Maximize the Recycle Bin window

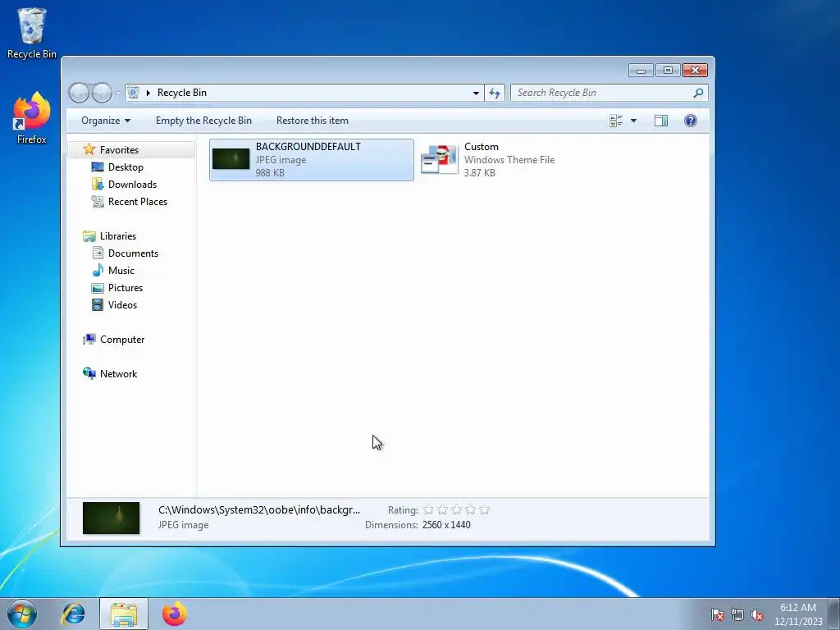pos(668,71)
